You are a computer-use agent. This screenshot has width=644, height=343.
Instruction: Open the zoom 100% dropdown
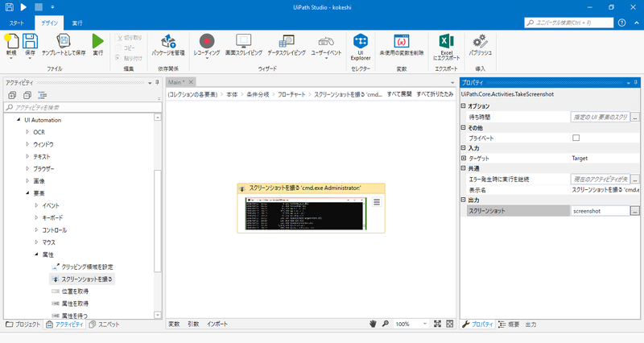(425, 324)
